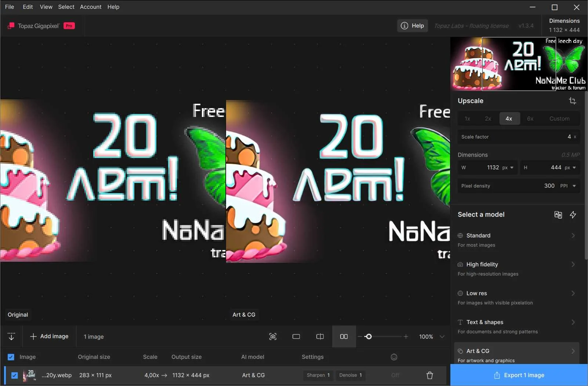Click the zoom slider handle
The width and height of the screenshot is (588, 386).
tap(369, 337)
